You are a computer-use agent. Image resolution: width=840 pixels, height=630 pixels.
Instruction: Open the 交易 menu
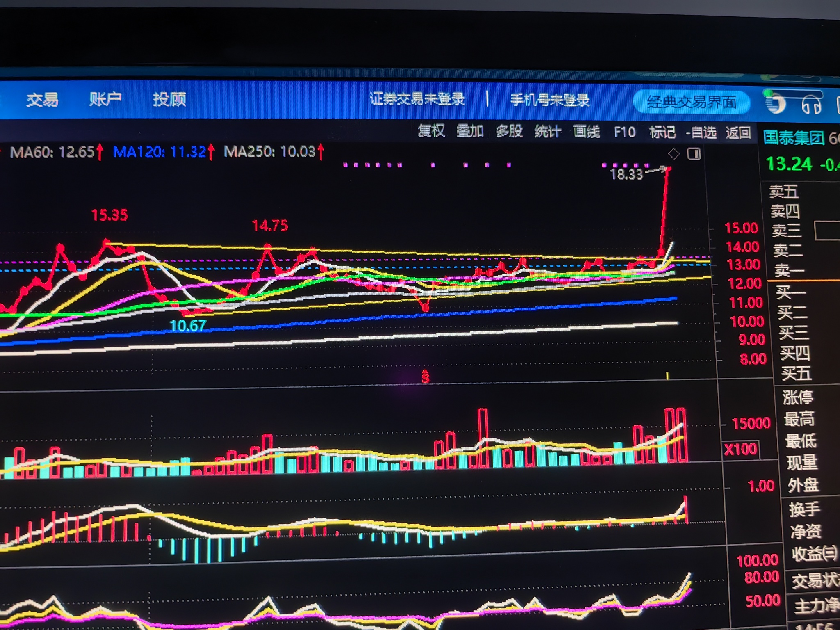pos(42,100)
